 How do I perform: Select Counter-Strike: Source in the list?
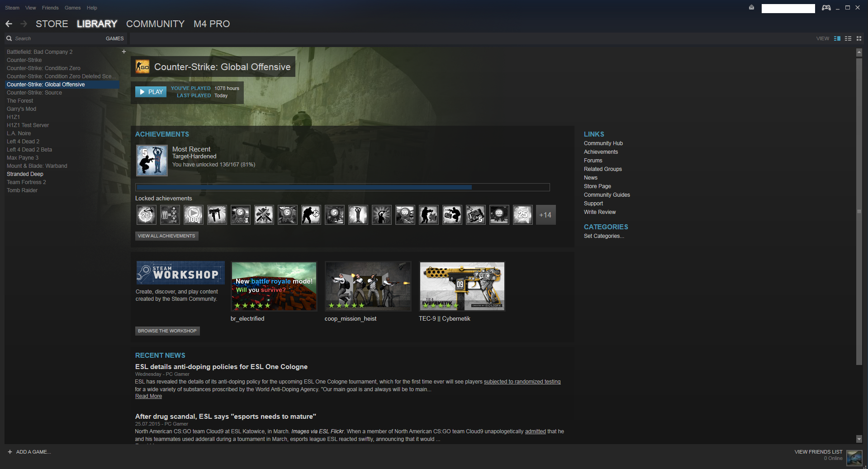click(x=62, y=93)
